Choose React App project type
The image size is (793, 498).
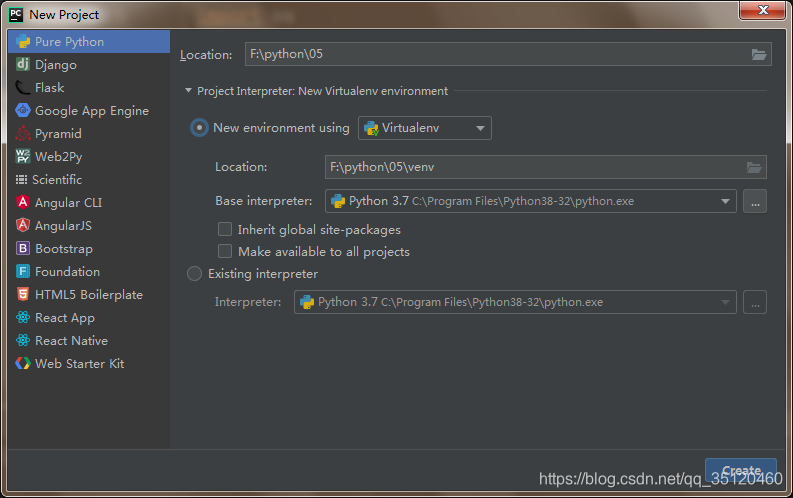89,317
